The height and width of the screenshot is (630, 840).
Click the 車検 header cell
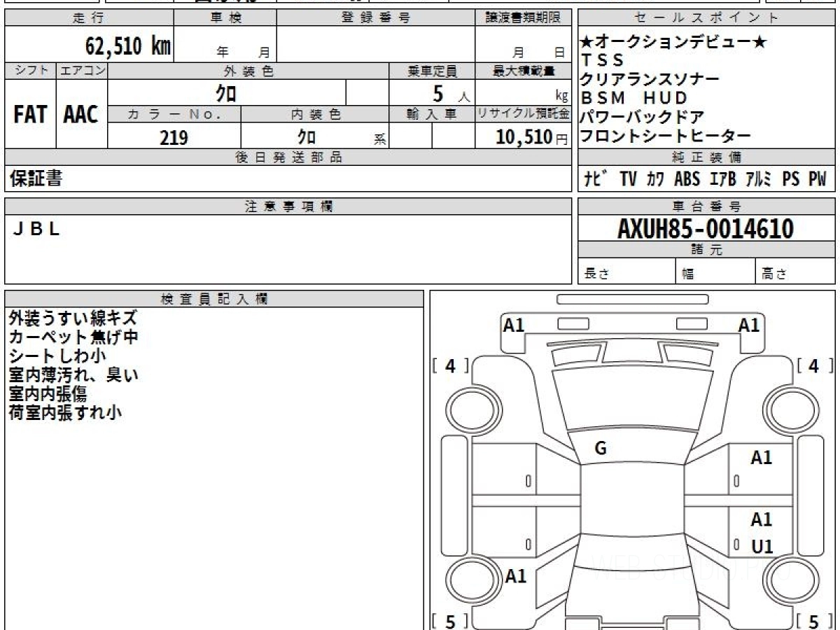tap(225, 19)
